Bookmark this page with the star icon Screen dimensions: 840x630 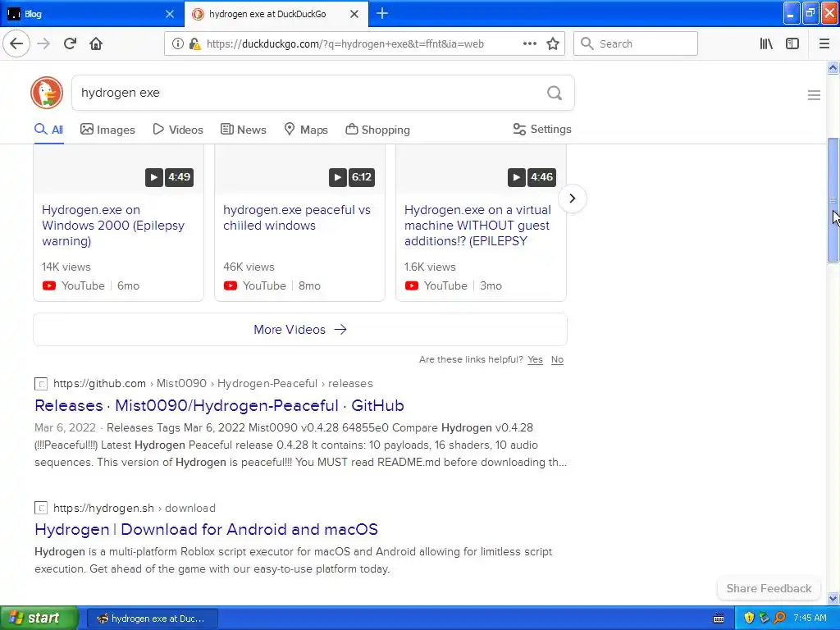coord(553,44)
